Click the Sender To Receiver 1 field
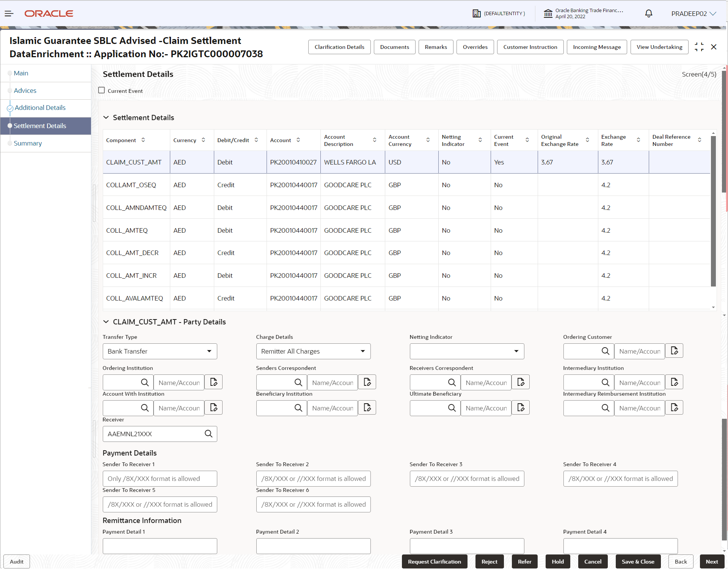The image size is (728, 570). click(160, 479)
